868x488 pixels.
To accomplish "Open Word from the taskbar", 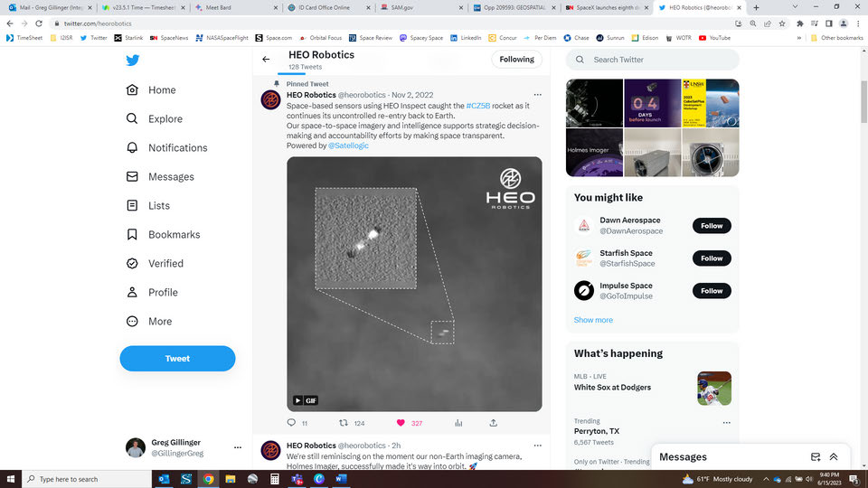I will (x=341, y=479).
